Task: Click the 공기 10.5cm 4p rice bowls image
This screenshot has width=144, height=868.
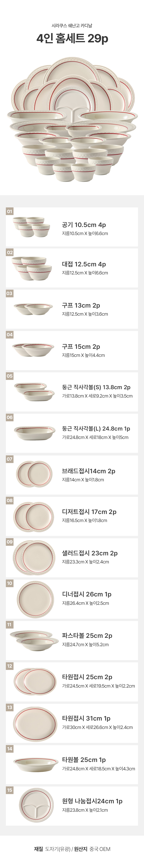Action: (x=32, y=227)
